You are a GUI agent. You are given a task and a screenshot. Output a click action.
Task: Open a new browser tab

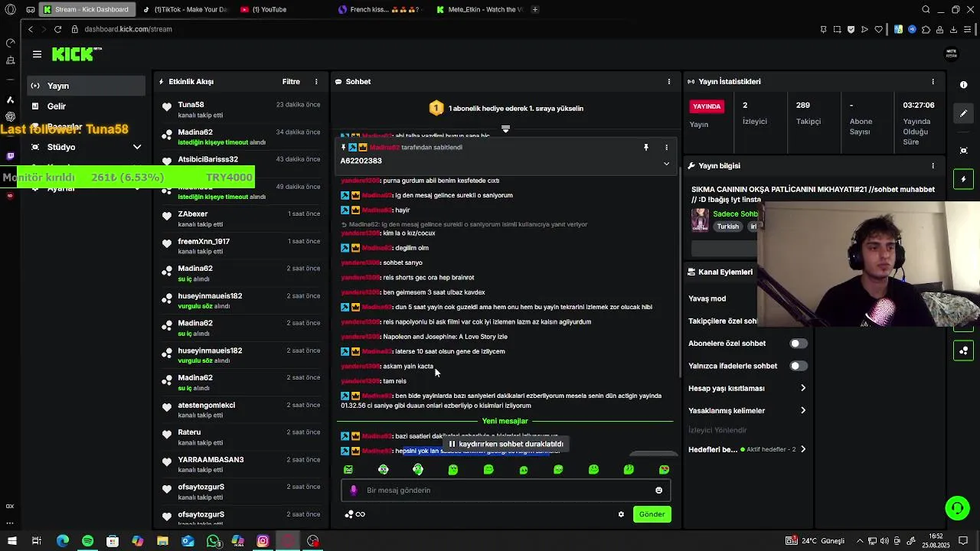(x=534, y=9)
